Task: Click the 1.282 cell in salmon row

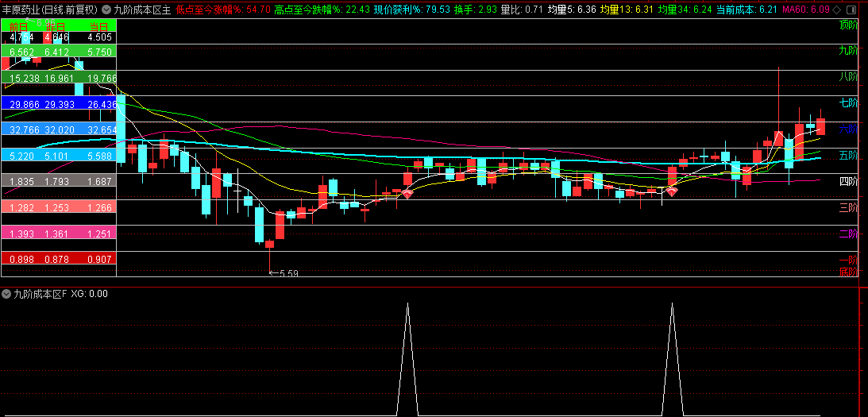Action: pos(21,207)
